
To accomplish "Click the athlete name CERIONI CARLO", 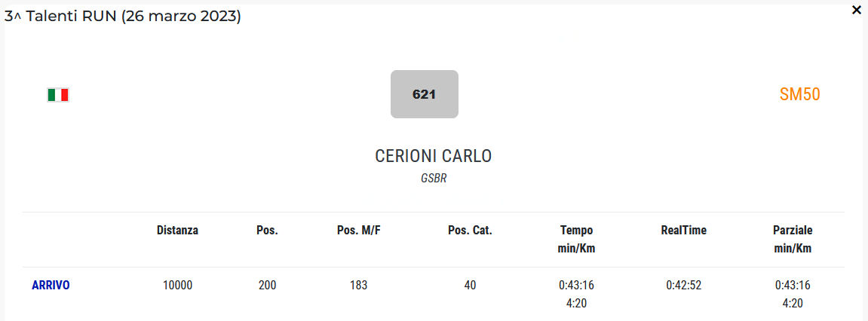I will pyautogui.click(x=433, y=156).
